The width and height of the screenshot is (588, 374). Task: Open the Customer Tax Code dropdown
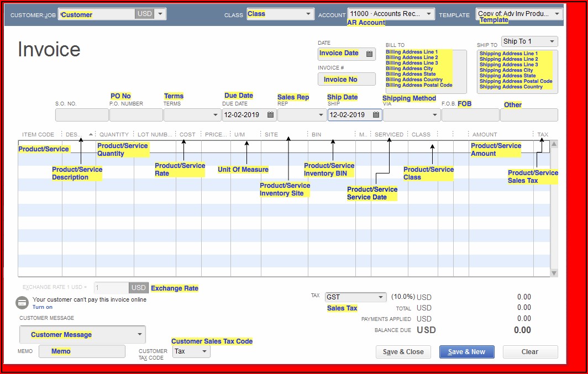point(204,351)
